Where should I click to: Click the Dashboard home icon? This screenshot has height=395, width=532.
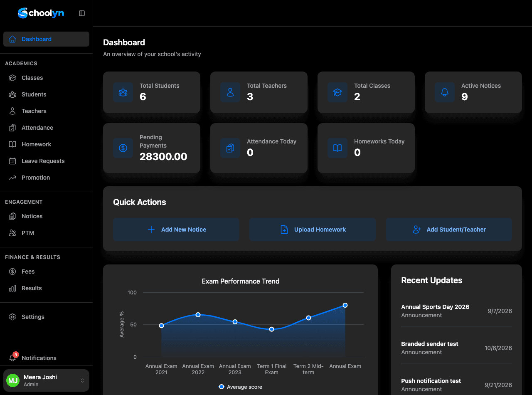click(12, 39)
